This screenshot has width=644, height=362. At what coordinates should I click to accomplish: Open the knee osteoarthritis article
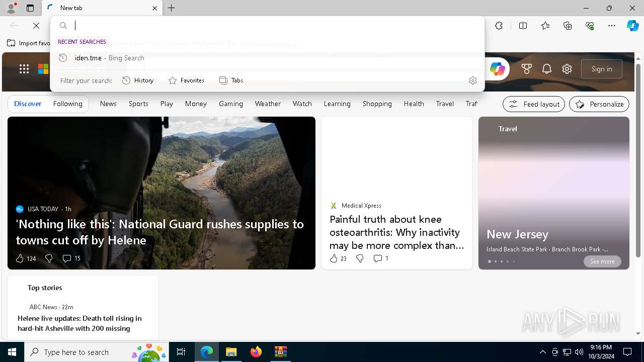pyautogui.click(x=397, y=232)
